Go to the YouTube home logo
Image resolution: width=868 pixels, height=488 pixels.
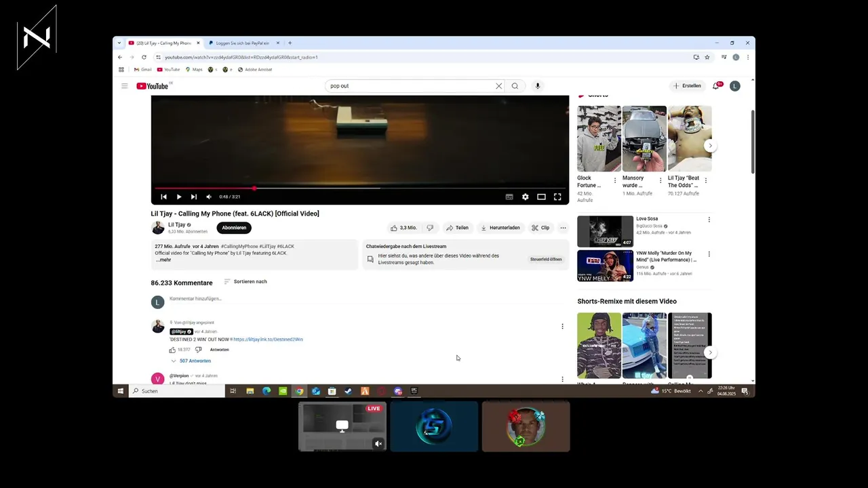(x=152, y=86)
